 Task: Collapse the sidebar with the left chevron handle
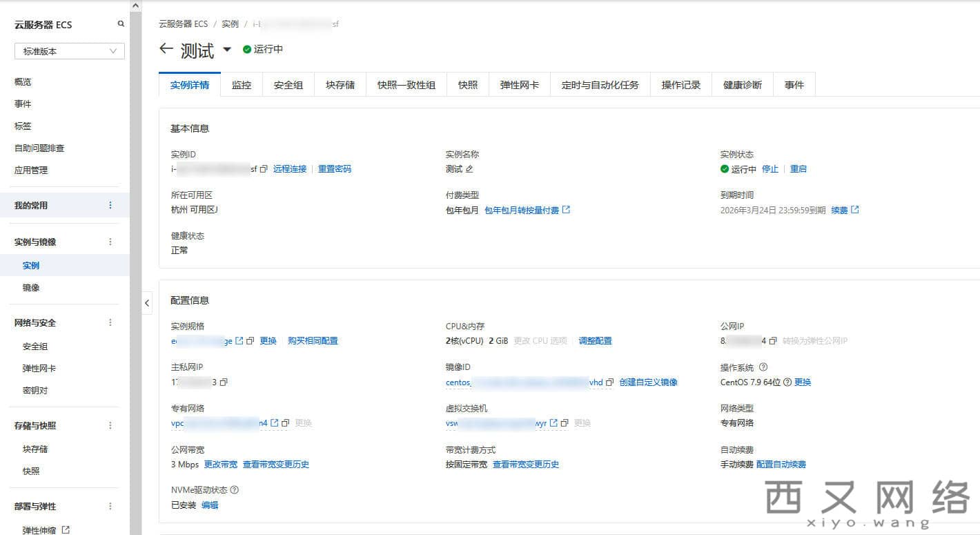coord(147,303)
